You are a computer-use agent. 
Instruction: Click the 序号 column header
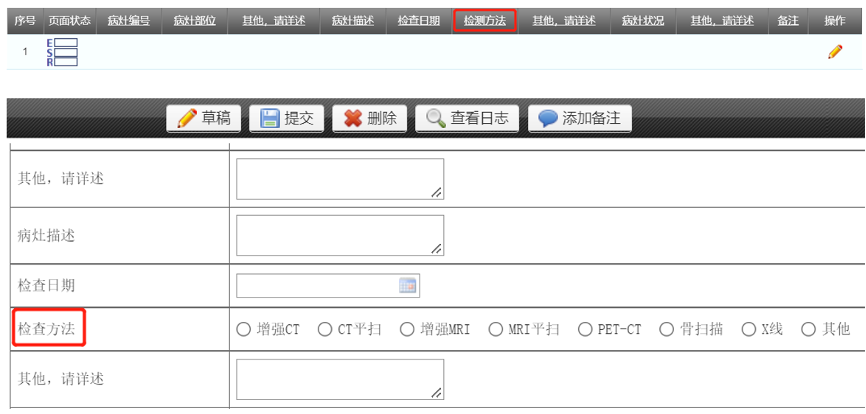25,21
